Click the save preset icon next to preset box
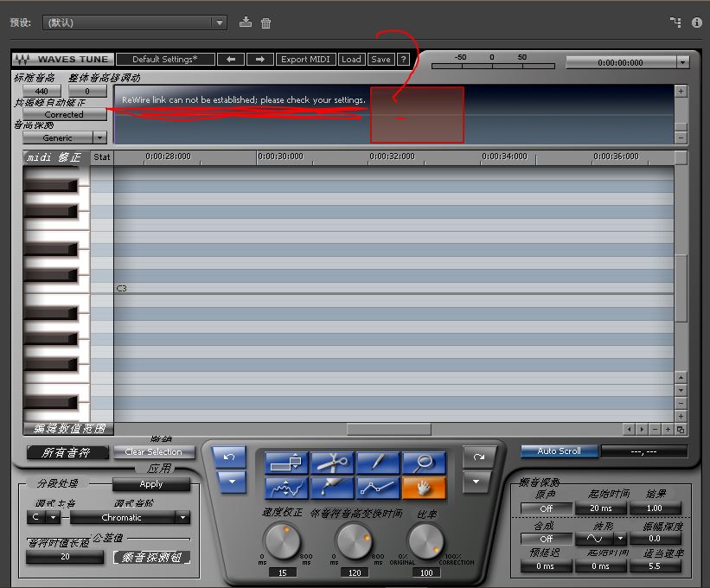Image resolution: width=710 pixels, height=588 pixels. point(246,22)
